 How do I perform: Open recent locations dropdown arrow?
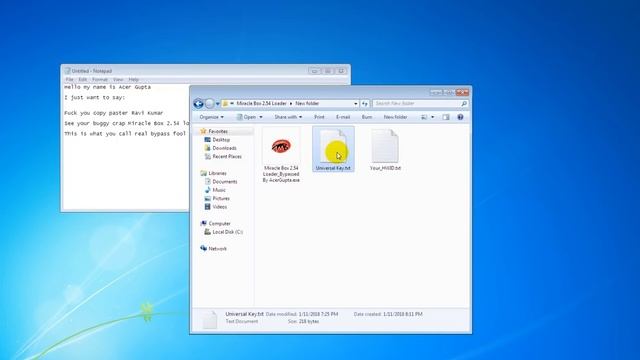[x=218, y=104]
